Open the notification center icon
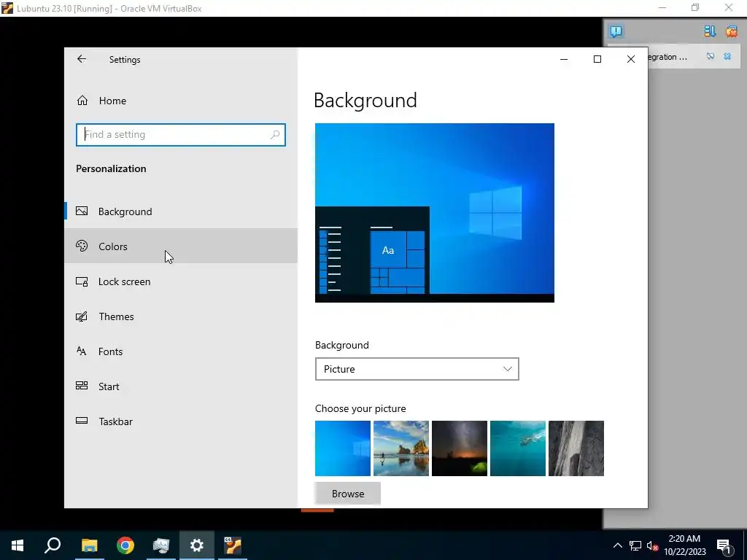747x560 pixels. (724, 545)
